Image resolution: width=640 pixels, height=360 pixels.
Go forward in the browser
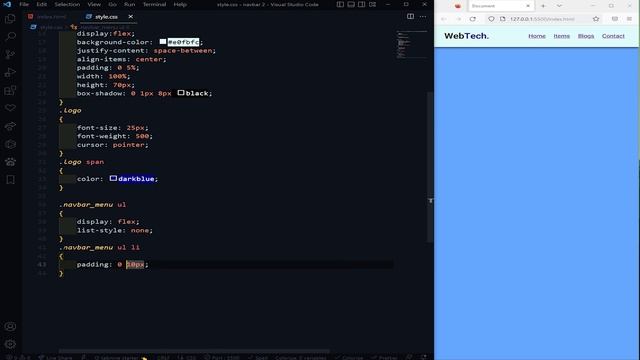[458, 19]
